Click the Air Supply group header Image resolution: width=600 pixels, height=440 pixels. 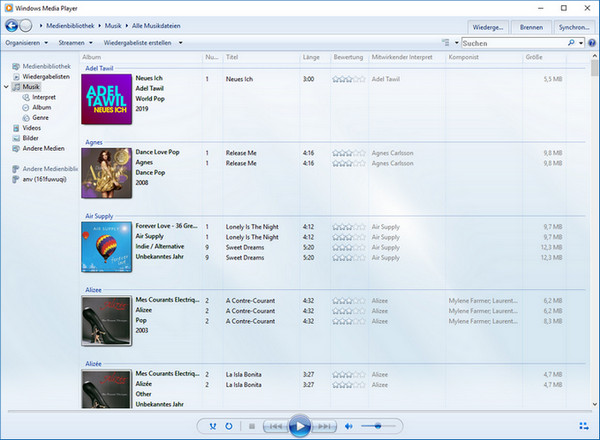coord(99,216)
